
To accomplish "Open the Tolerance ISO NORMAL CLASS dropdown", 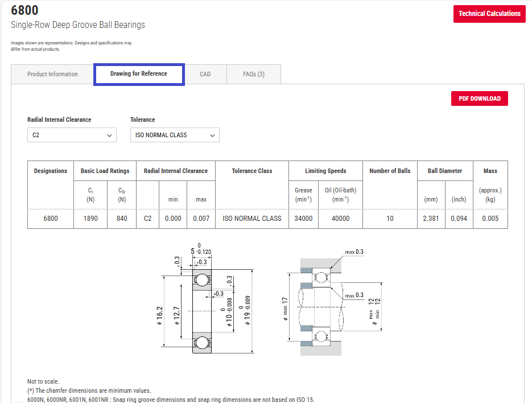I will click(x=175, y=135).
